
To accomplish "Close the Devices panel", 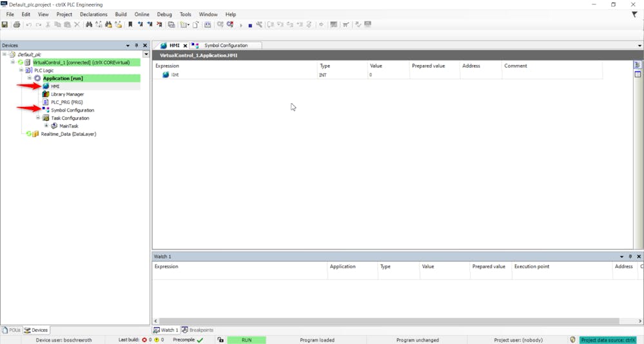I will point(145,46).
